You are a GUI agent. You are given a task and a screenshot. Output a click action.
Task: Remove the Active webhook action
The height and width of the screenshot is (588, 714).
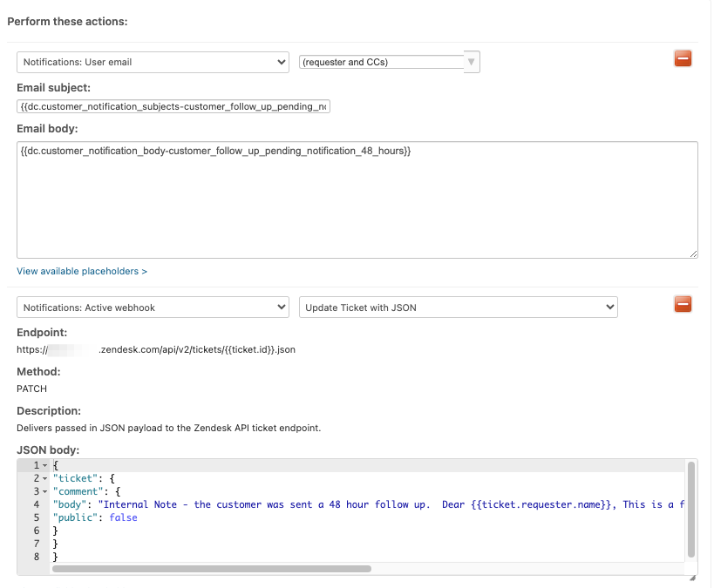[683, 303]
